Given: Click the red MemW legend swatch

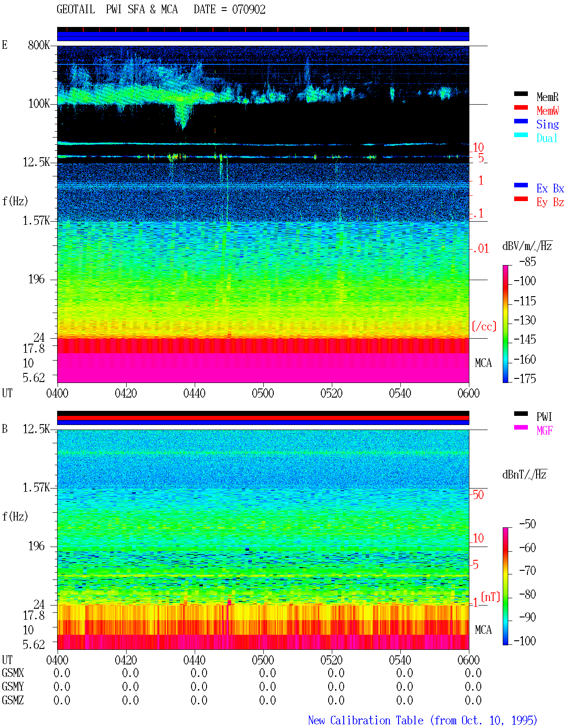Looking at the screenshot, I should click(x=521, y=107).
